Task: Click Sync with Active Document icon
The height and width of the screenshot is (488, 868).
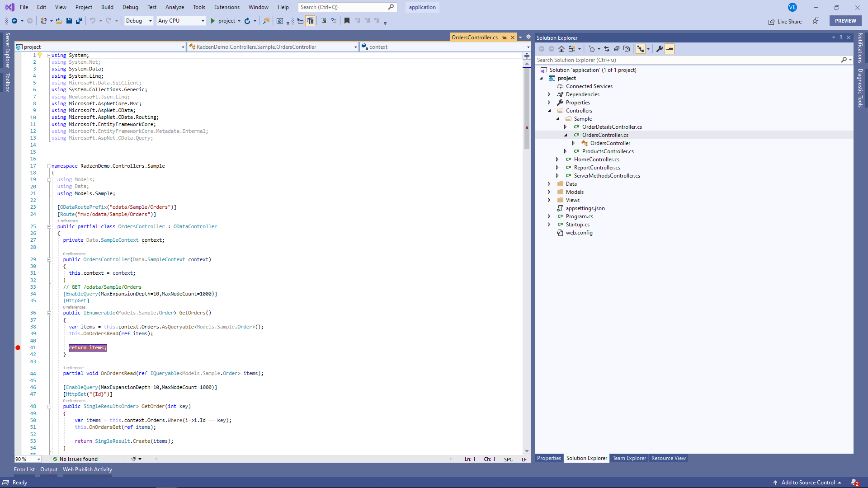Action: (x=607, y=49)
